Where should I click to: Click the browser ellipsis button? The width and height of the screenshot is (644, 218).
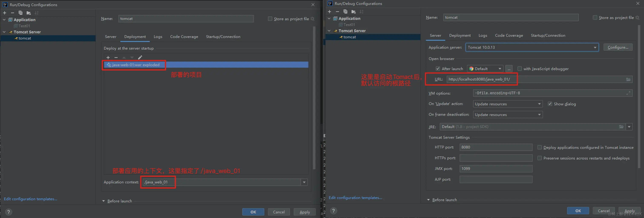tap(509, 69)
